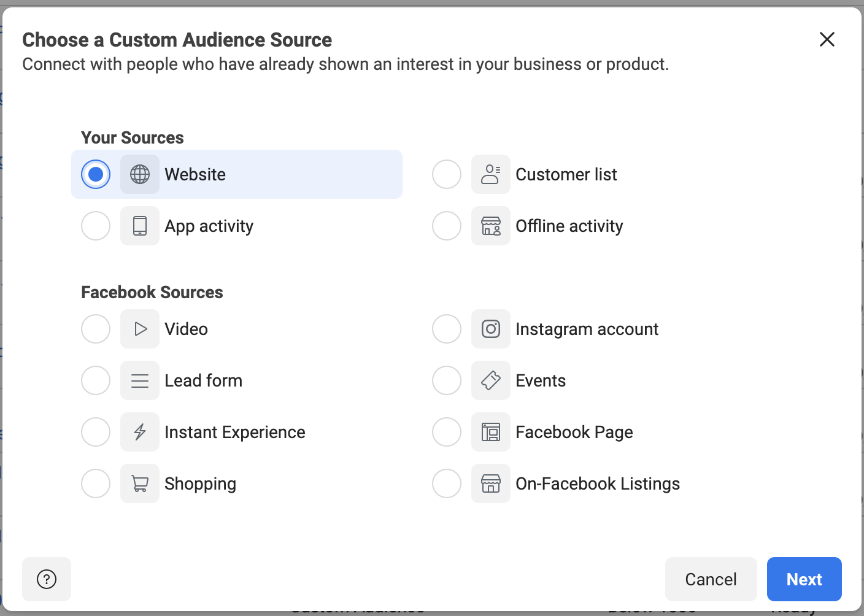
Task: Click the Lead form label
Action: click(203, 380)
